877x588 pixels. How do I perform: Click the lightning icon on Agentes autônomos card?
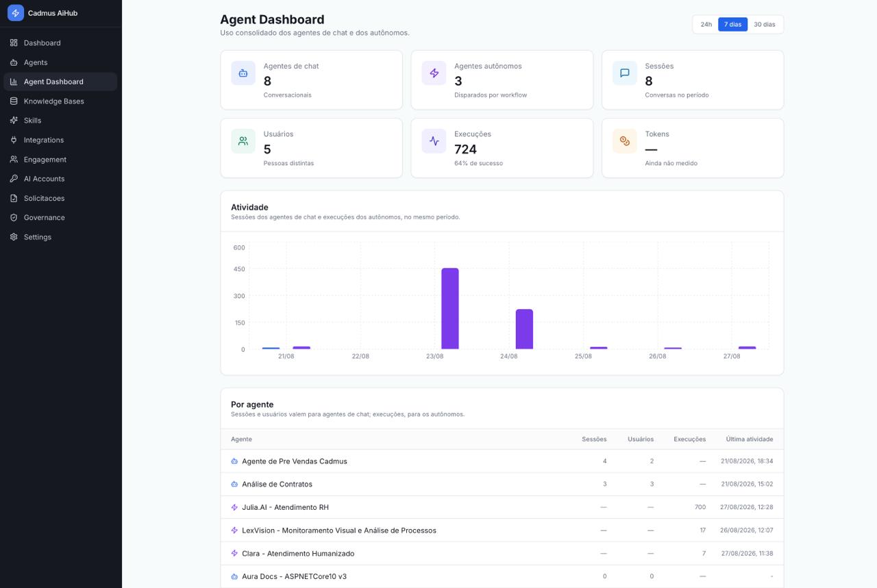[x=434, y=73]
